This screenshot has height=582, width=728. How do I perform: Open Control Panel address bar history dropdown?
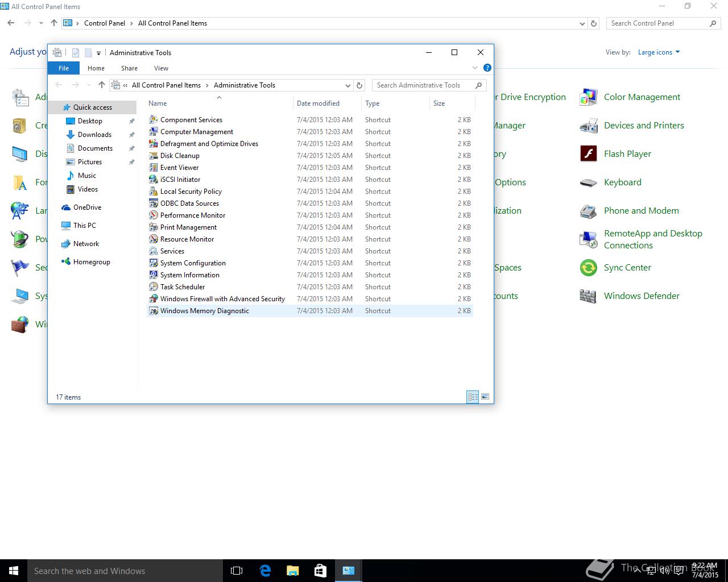pyautogui.click(x=582, y=23)
